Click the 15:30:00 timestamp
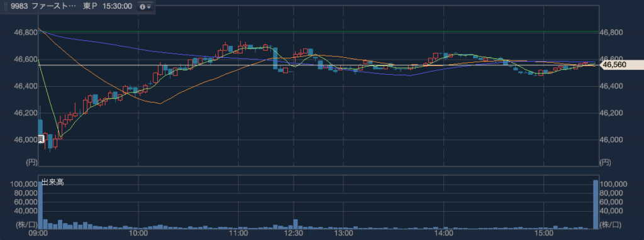The width and height of the screenshot is (644, 240). point(117,7)
